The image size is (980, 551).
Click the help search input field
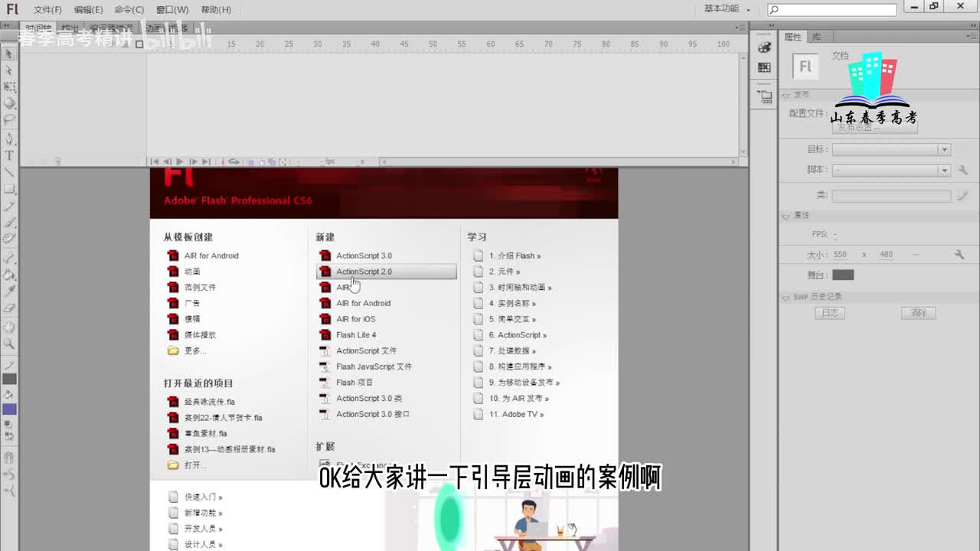(x=831, y=10)
